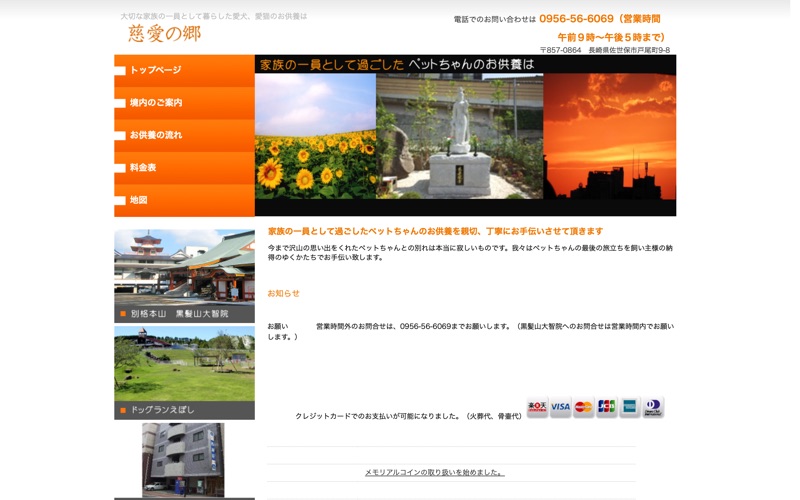The image size is (800, 500).
Task: Follow the メモリアルコインの取り扱いを始めました link
Action: point(435,472)
